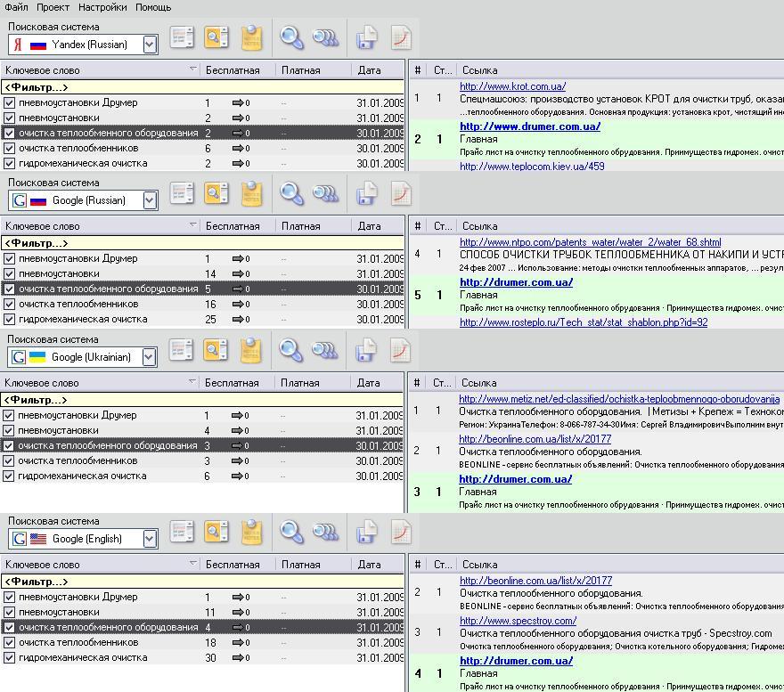Open the graph chart icon in Google (English) toolbar
This screenshot has width=784, height=692.
(402, 532)
